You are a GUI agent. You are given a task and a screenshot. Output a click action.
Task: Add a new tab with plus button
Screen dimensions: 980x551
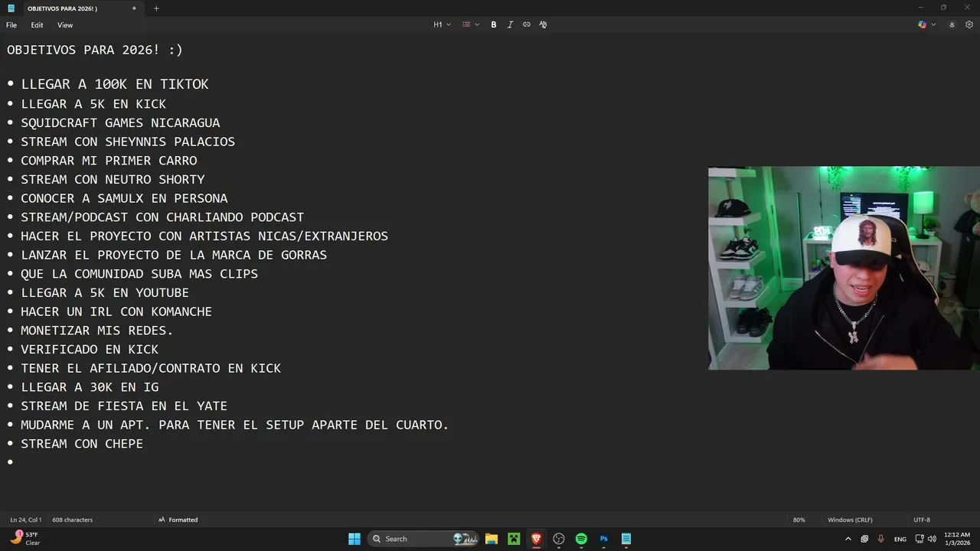point(156,8)
